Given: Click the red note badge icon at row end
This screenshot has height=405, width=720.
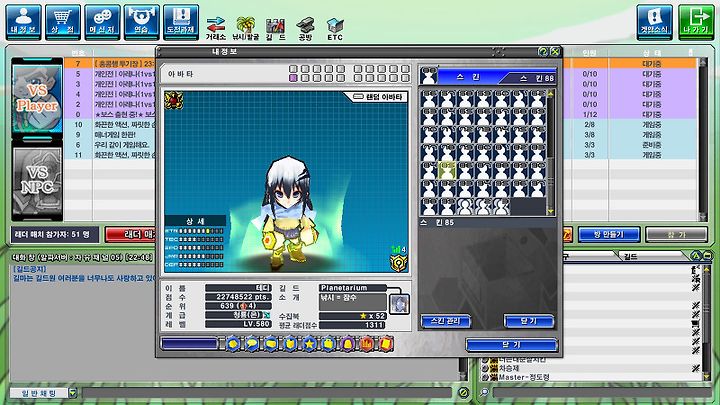Looking at the screenshot, I should 386,343.
